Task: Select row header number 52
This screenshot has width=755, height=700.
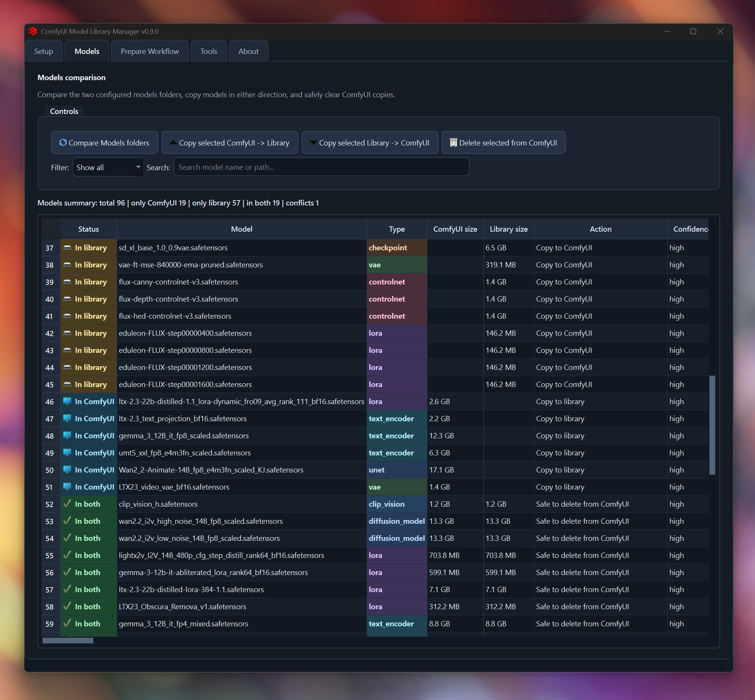Action: (50, 504)
